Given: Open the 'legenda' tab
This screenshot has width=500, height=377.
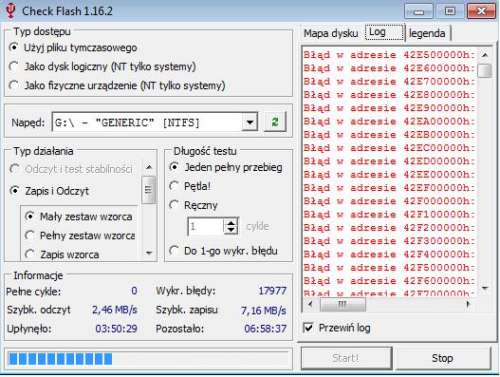Looking at the screenshot, I should click(428, 33).
